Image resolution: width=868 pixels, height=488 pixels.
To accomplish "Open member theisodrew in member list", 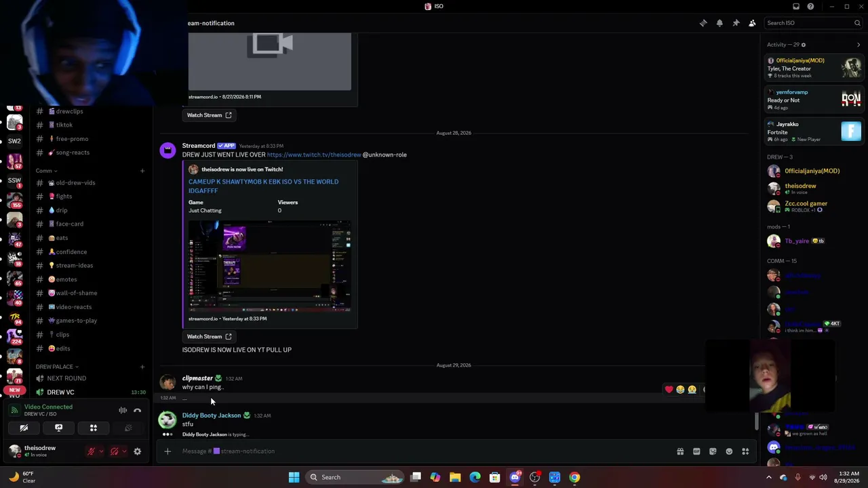I will click(800, 188).
